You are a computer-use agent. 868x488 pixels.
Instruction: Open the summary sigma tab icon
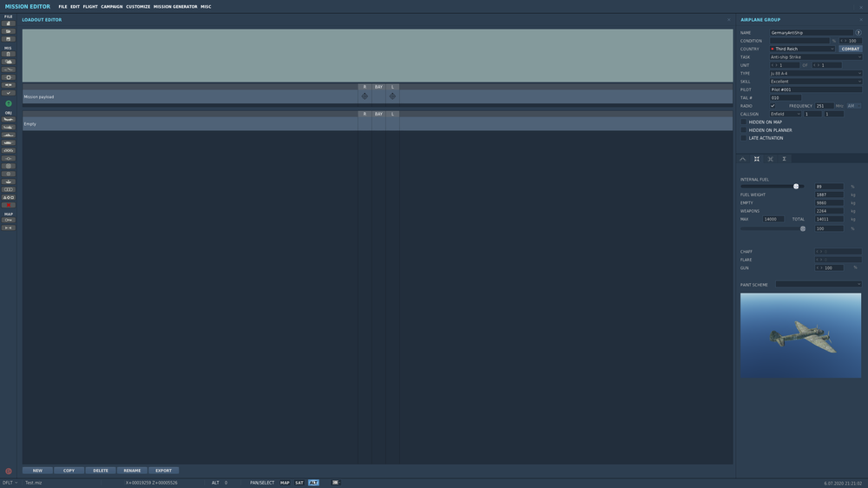[x=784, y=159]
